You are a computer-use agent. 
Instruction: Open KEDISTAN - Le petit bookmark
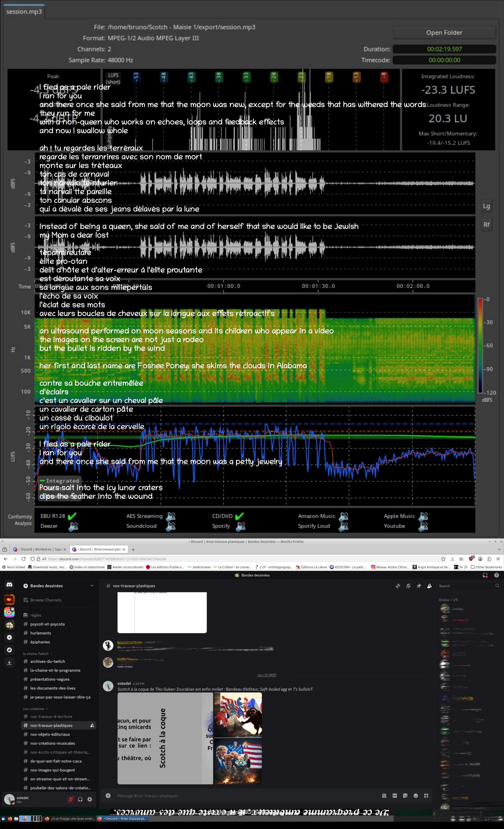point(348,567)
